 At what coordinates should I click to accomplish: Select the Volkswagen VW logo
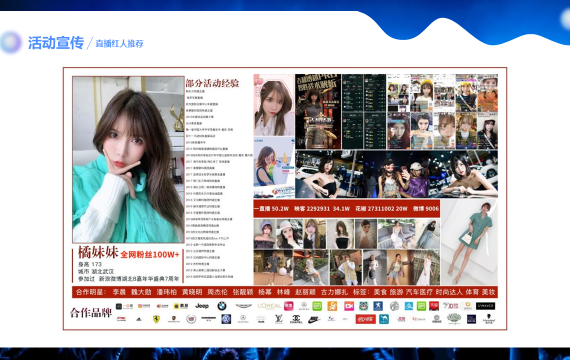pos(226,319)
